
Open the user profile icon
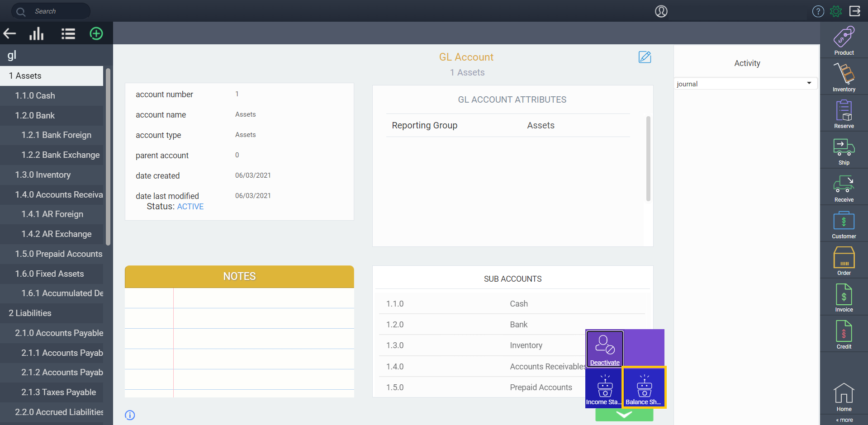(661, 11)
